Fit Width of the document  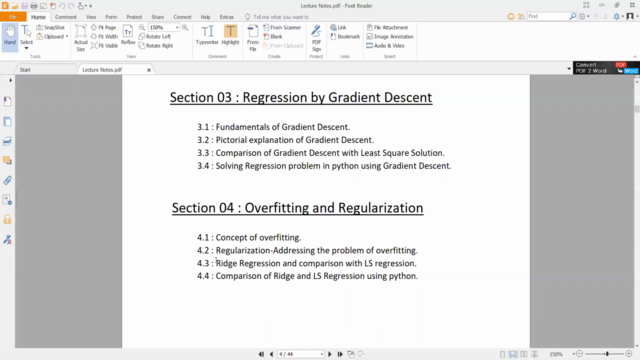tap(104, 36)
